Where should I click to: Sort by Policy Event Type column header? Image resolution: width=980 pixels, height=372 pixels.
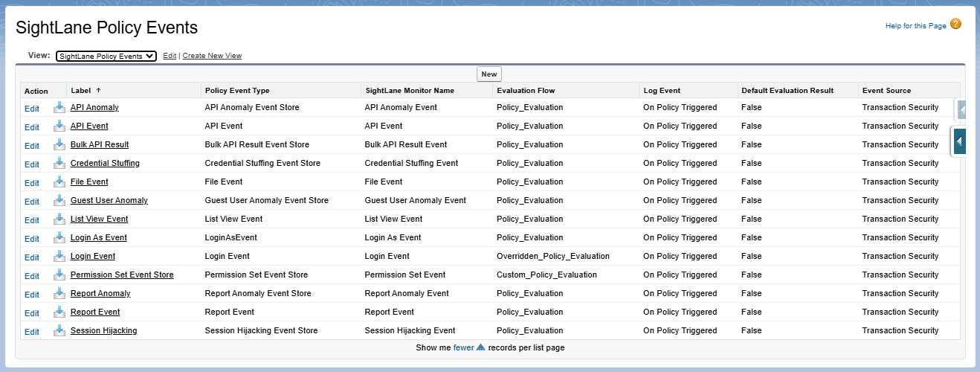(237, 91)
